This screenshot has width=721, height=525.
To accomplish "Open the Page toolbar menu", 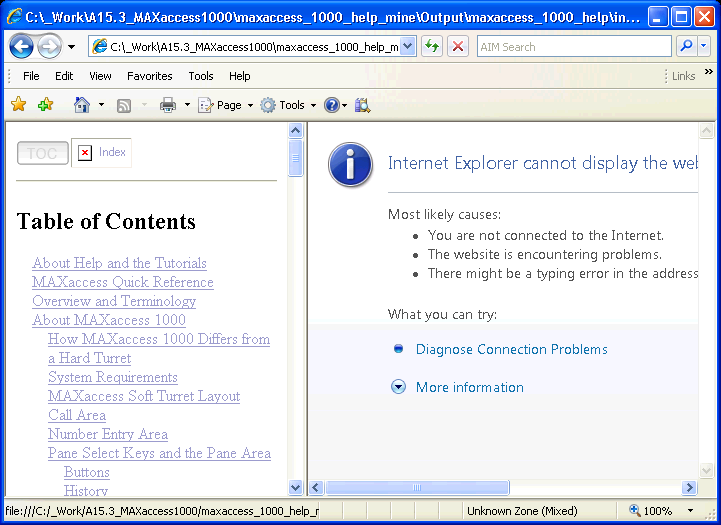I will (225, 105).
